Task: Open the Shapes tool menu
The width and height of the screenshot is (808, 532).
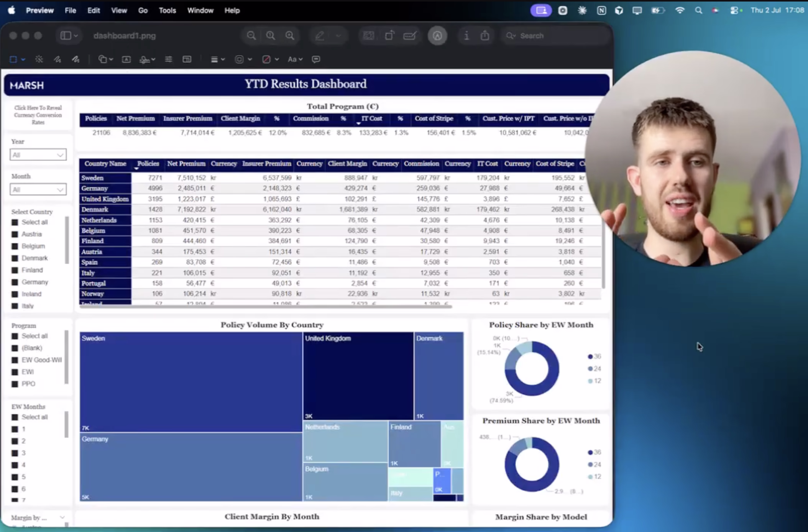Action: coord(105,59)
